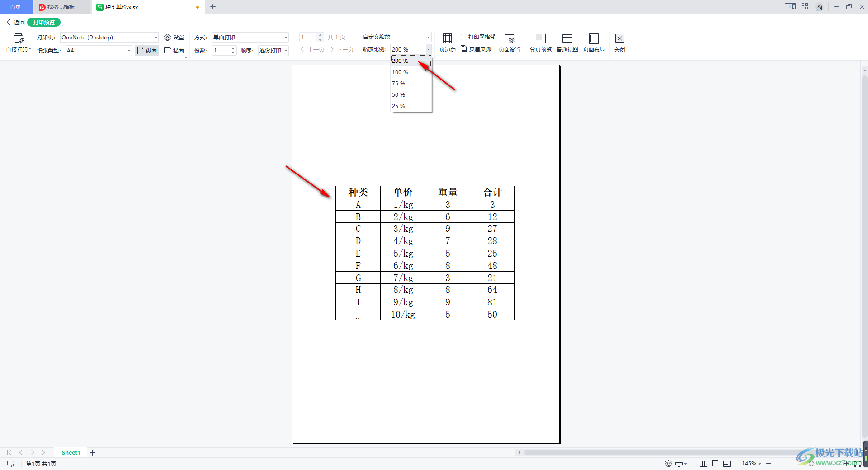This screenshot has height=470, width=868.
Task: Select Portrait (纵向) orientation
Action: coord(147,51)
